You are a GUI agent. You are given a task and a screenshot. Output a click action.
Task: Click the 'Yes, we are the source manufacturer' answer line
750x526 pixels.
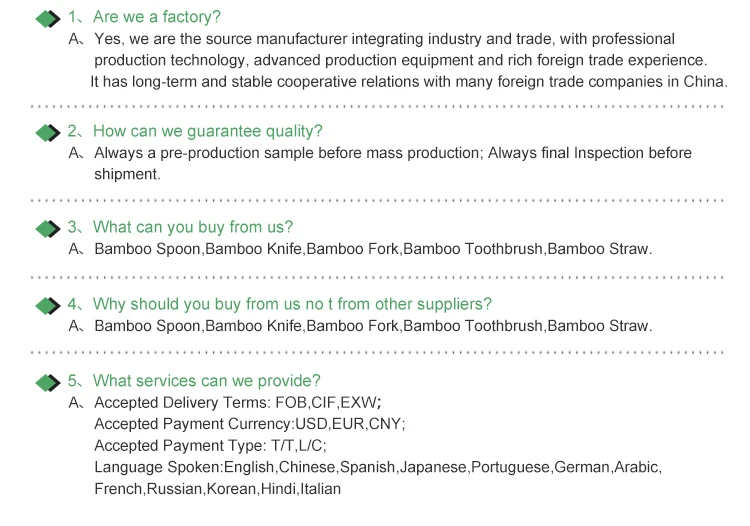385,39
